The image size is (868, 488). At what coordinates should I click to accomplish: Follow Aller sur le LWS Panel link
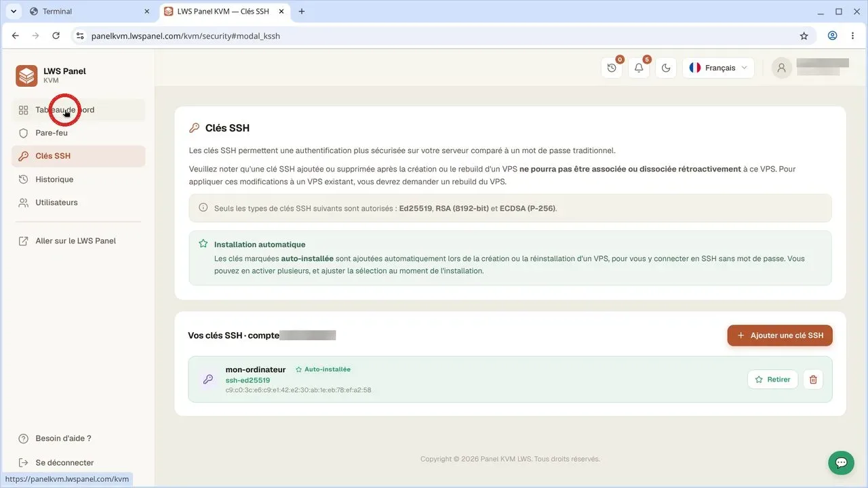pos(78,241)
